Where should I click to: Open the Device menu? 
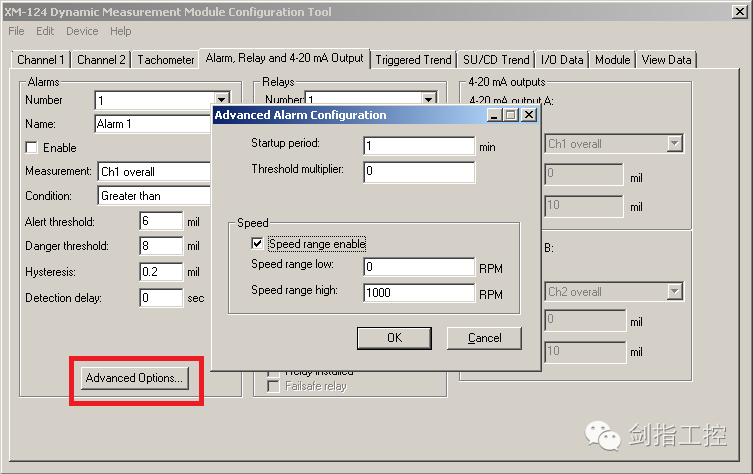[82, 31]
